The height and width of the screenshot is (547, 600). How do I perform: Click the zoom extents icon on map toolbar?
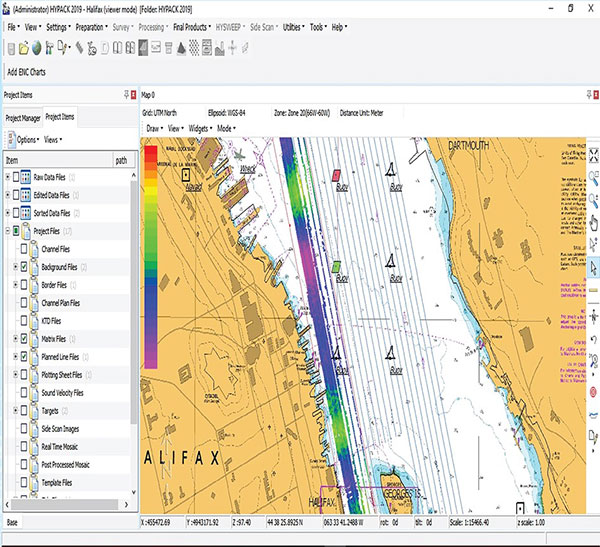(x=593, y=155)
